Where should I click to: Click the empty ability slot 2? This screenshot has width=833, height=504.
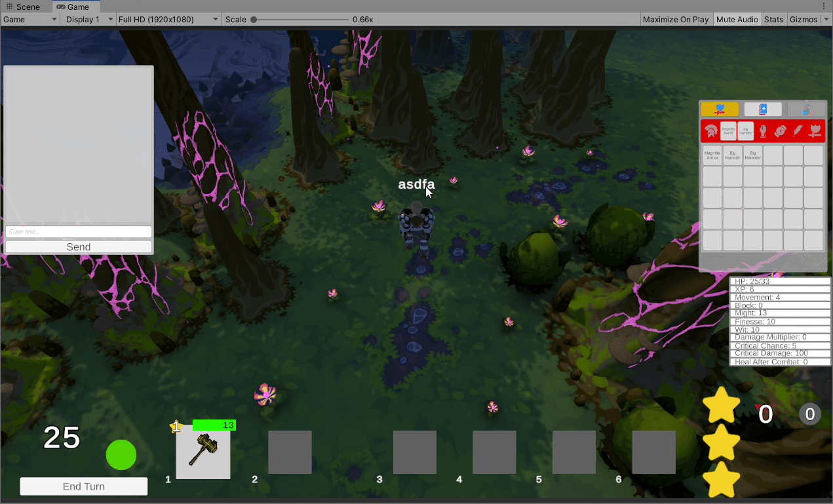[290, 452]
